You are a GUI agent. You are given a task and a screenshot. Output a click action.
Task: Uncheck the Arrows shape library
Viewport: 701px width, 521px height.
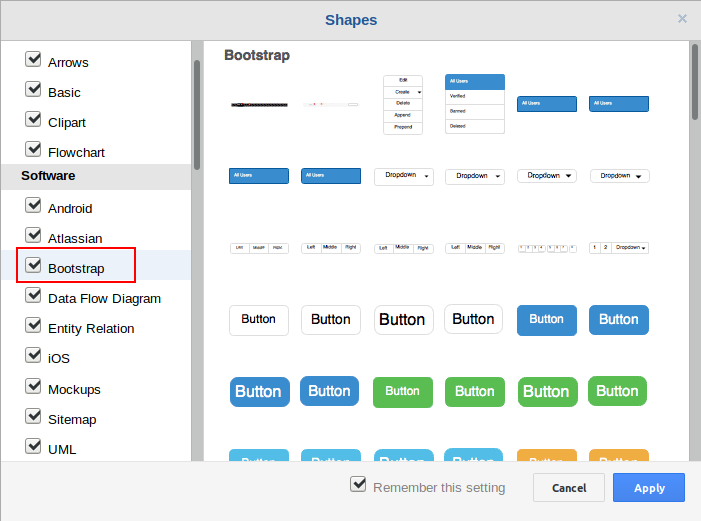(x=34, y=60)
